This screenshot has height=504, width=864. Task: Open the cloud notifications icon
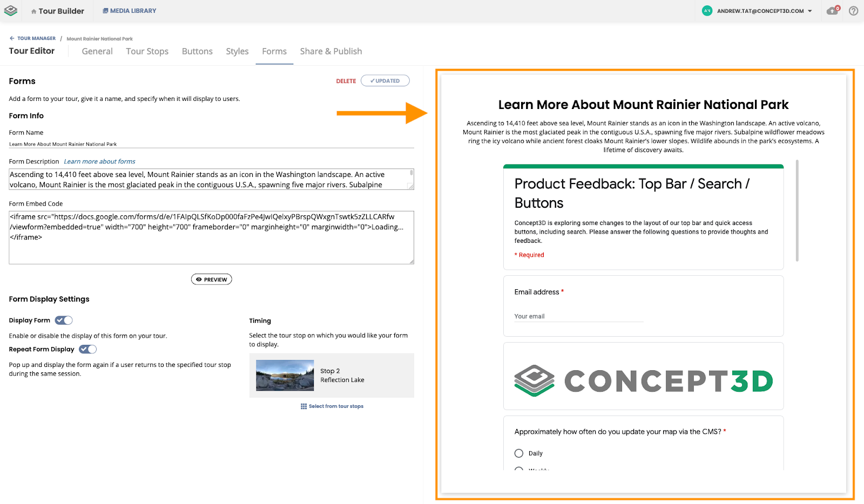833,11
